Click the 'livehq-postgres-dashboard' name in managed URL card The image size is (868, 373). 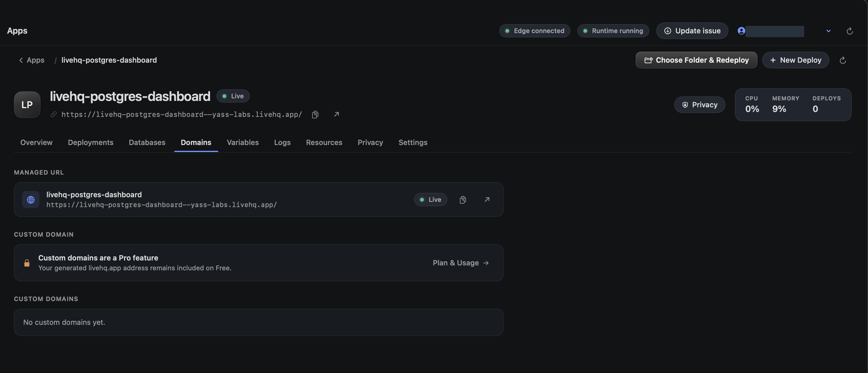[94, 195]
